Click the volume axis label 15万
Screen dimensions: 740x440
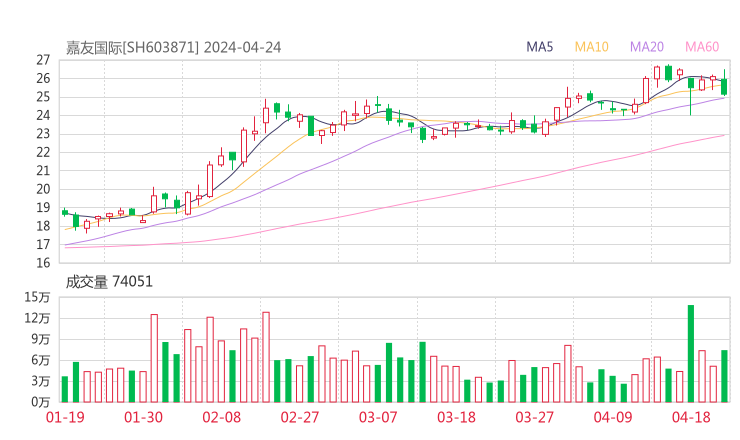click(x=37, y=297)
